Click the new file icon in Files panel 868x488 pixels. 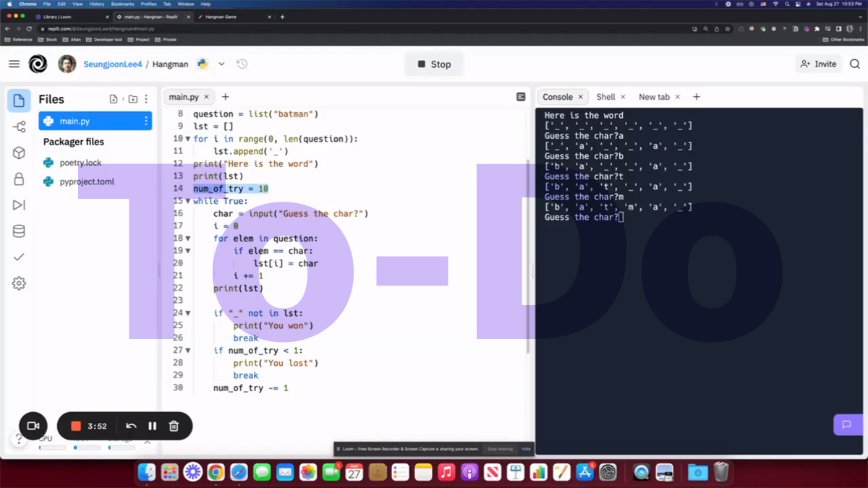(114, 99)
